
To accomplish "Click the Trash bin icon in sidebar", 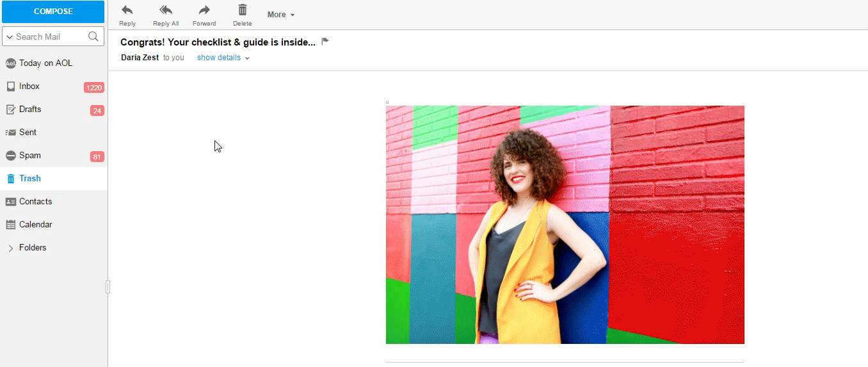I will tap(11, 179).
